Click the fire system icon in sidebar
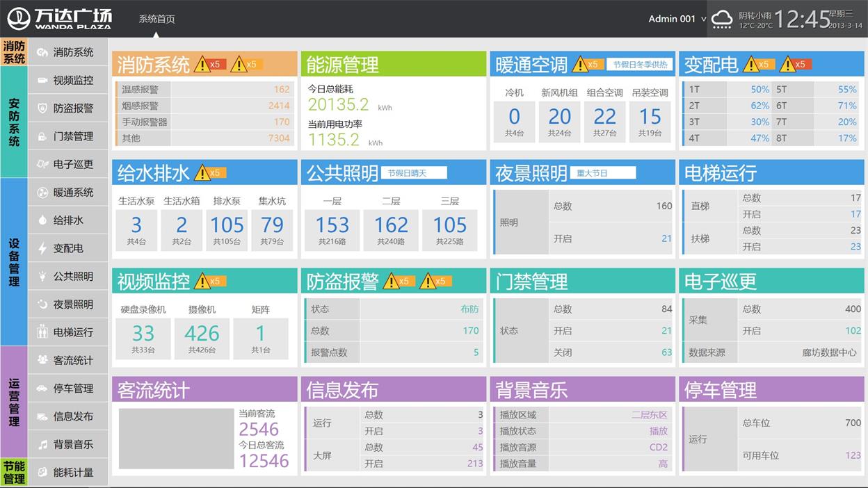Screen dimensions: 868x488 42,52
